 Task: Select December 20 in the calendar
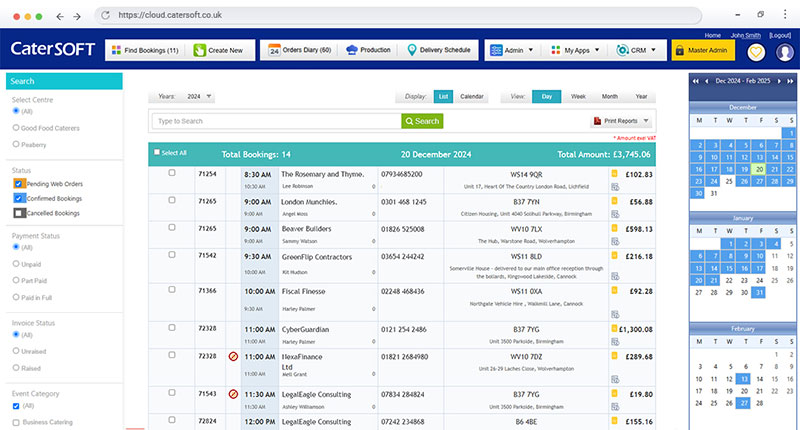click(x=759, y=169)
